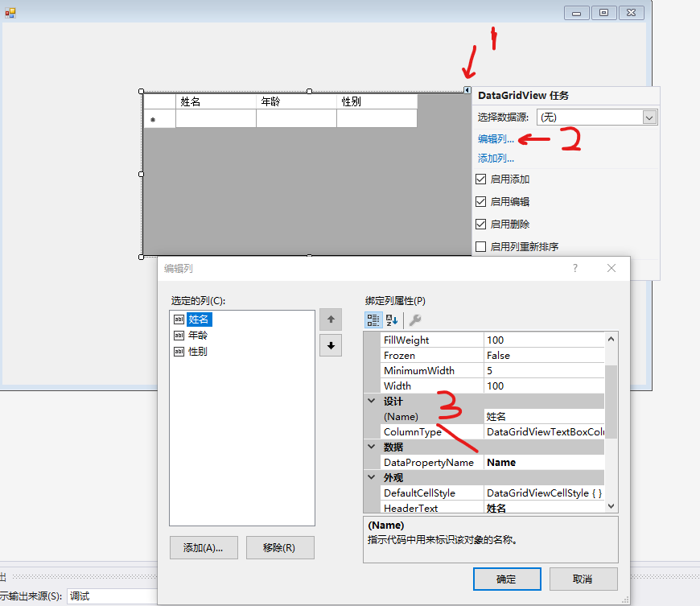
Task: Uncheck the 启用添加 checkbox
Action: (480, 179)
